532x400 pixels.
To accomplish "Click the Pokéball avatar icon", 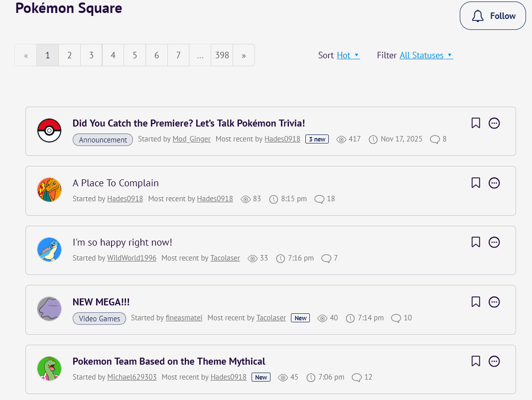I will pyautogui.click(x=49, y=131).
